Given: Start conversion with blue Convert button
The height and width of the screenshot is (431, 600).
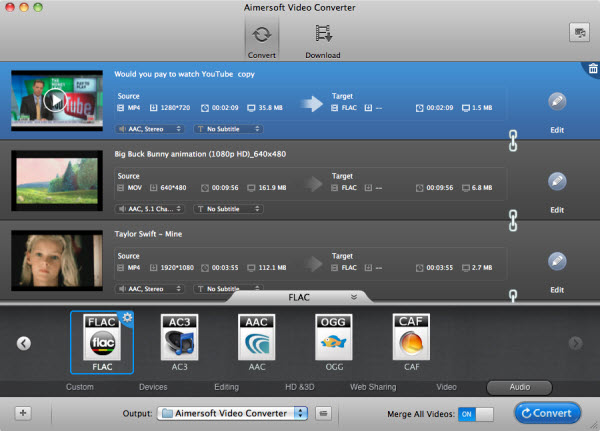Looking at the screenshot, I should 547,413.
